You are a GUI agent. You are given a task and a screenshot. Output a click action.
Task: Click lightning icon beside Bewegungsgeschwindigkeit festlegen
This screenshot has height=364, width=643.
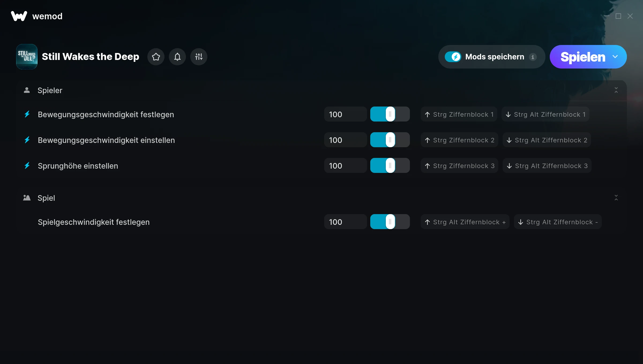pyautogui.click(x=27, y=114)
